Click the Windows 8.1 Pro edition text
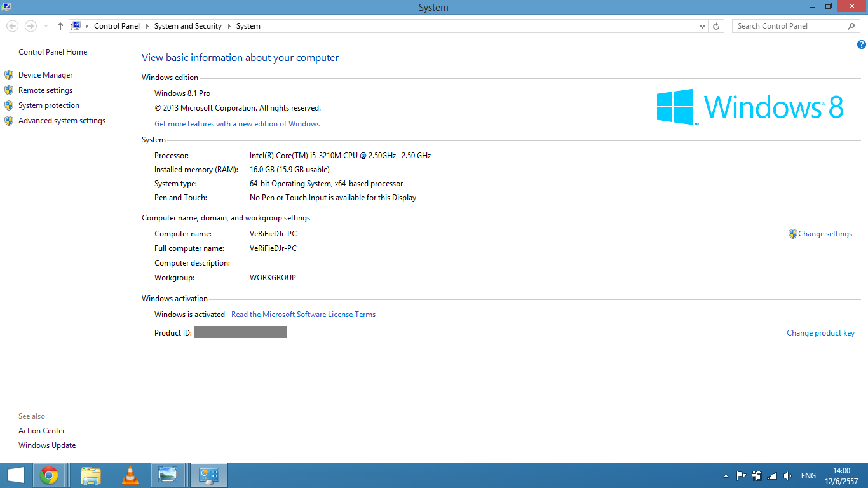The height and width of the screenshot is (488, 868). 182,93
